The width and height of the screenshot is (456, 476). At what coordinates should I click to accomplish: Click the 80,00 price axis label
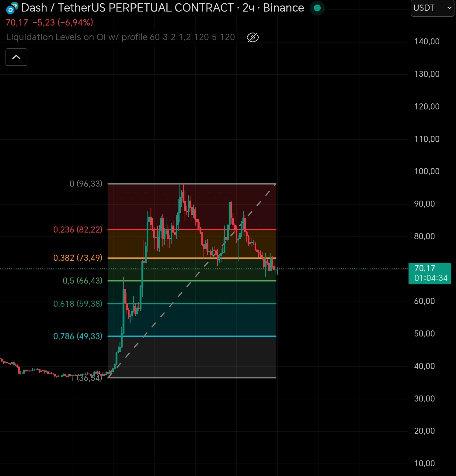(424, 236)
